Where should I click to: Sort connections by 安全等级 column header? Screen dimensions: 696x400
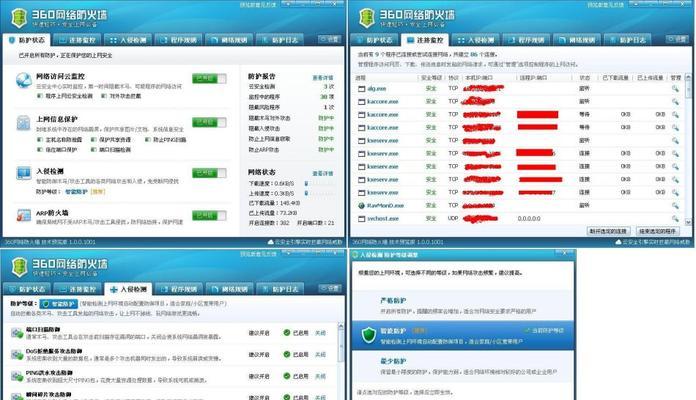pyautogui.click(x=431, y=78)
